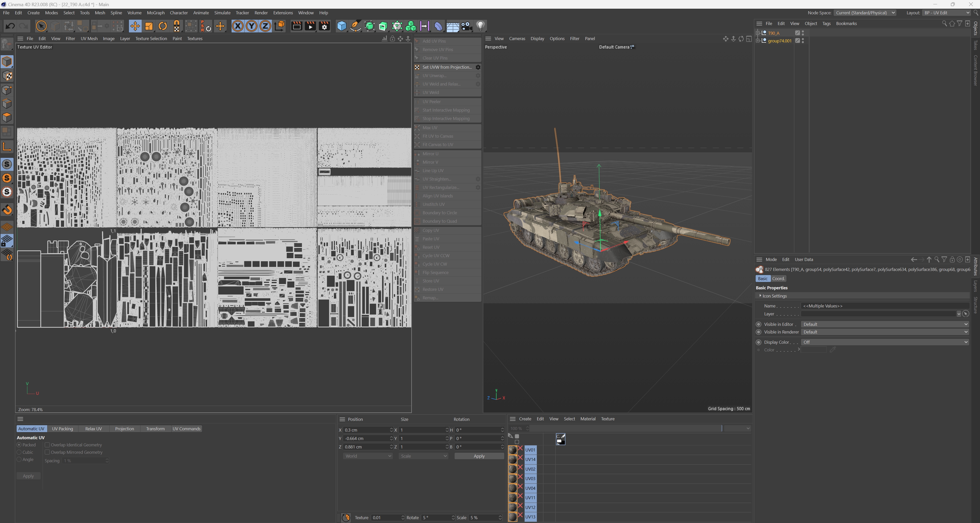Click Apply in the coordinates panel
The image size is (980, 523).
point(479,456)
